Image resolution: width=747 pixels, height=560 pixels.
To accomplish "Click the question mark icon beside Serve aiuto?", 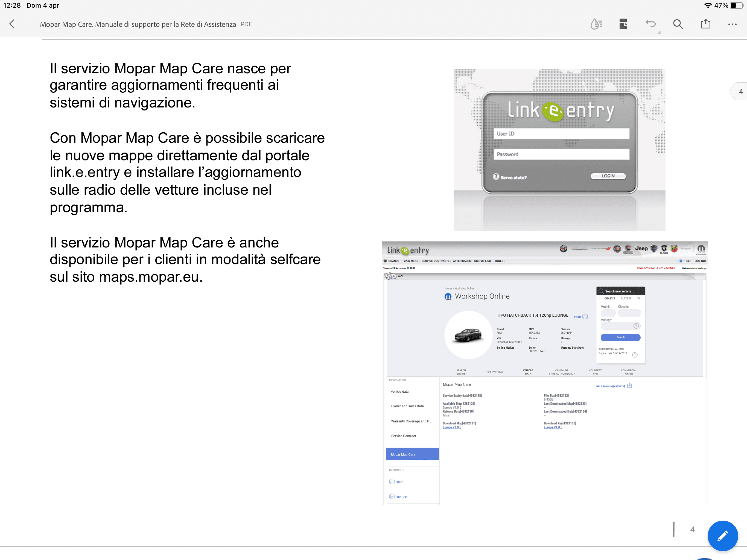I will pos(496,177).
